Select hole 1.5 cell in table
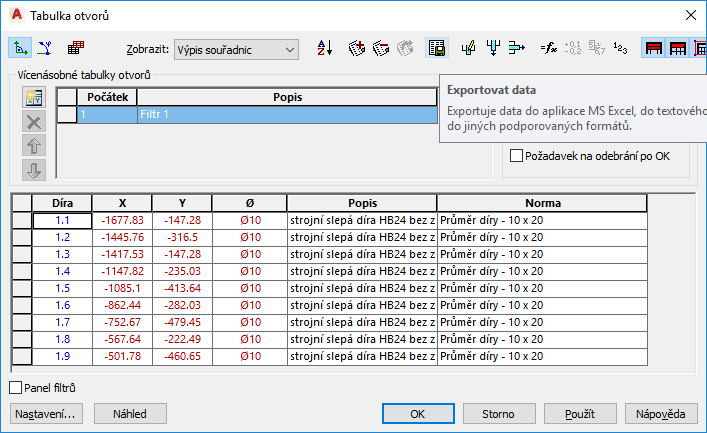Image resolution: width=707 pixels, height=433 pixels. point(62,288)
